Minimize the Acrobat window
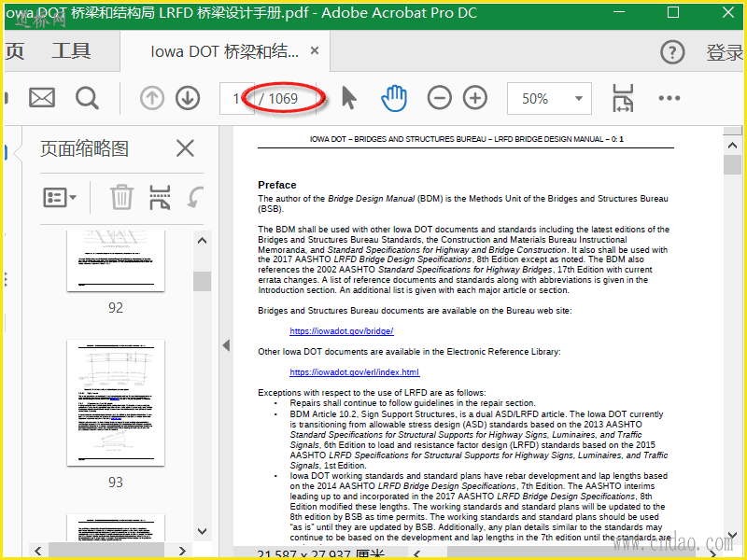This screenshot has width=747, height=560. click(619, 12)
